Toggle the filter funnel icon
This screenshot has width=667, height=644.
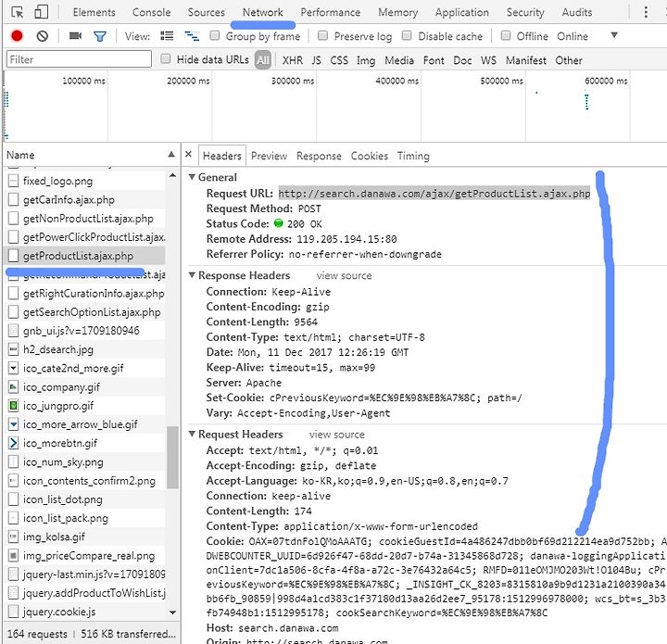(x=100, y=36)
